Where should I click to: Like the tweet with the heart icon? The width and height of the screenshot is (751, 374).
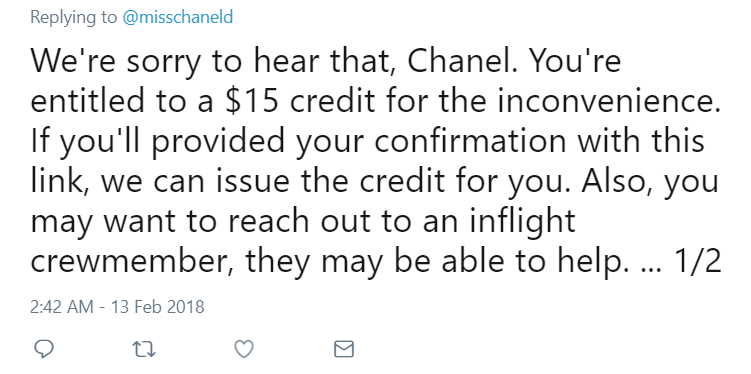[x=243, y=349]
